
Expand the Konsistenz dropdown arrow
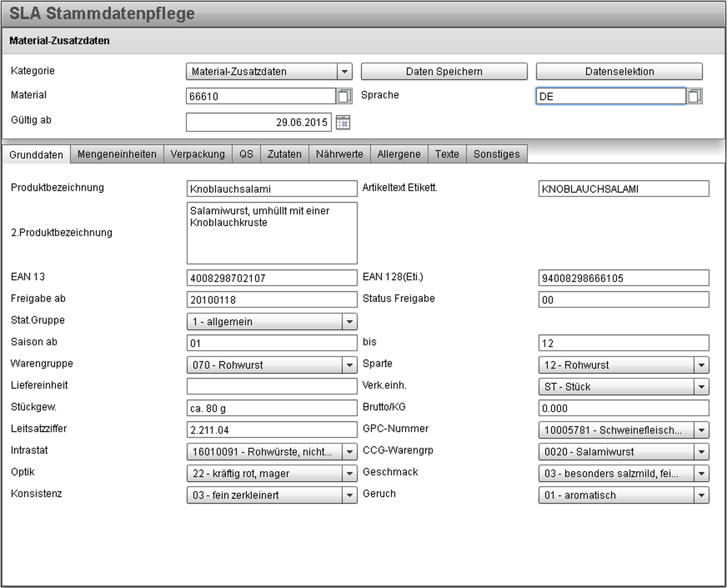349,495
